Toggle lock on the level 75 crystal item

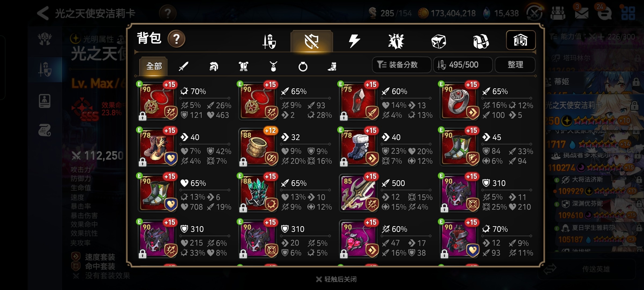pyautogui.click(x=344, y=116)
